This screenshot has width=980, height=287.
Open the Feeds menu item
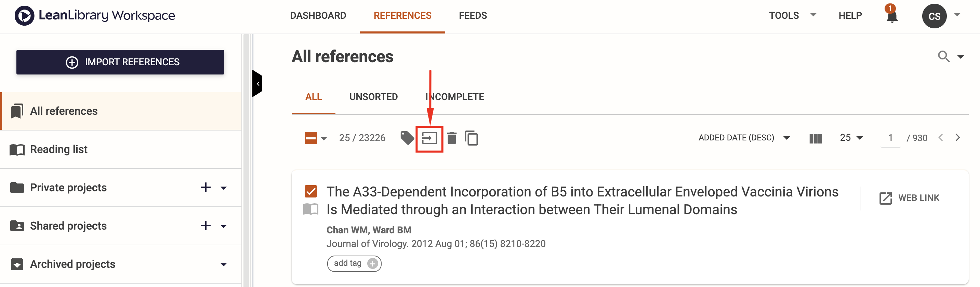coord(473,16)
